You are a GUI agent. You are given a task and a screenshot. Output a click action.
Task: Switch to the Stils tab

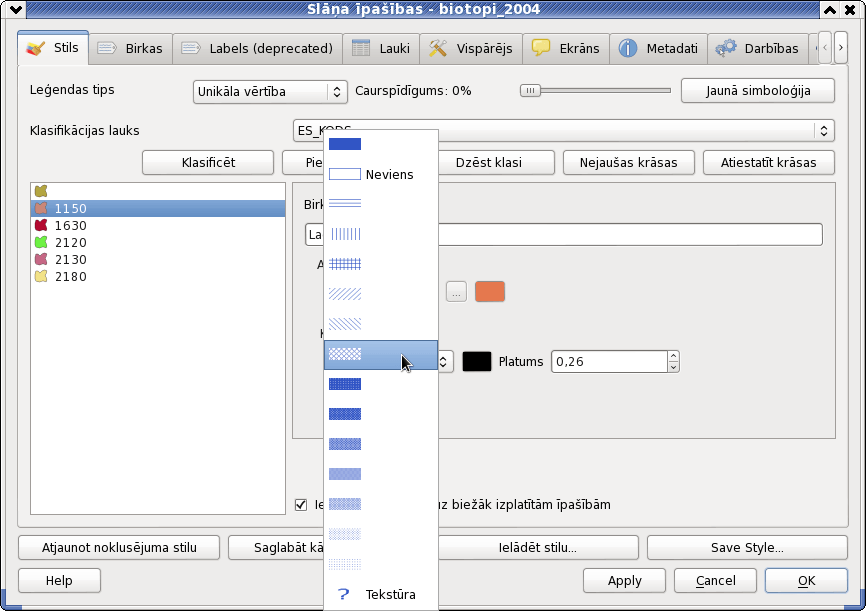(x=53, y=48)
